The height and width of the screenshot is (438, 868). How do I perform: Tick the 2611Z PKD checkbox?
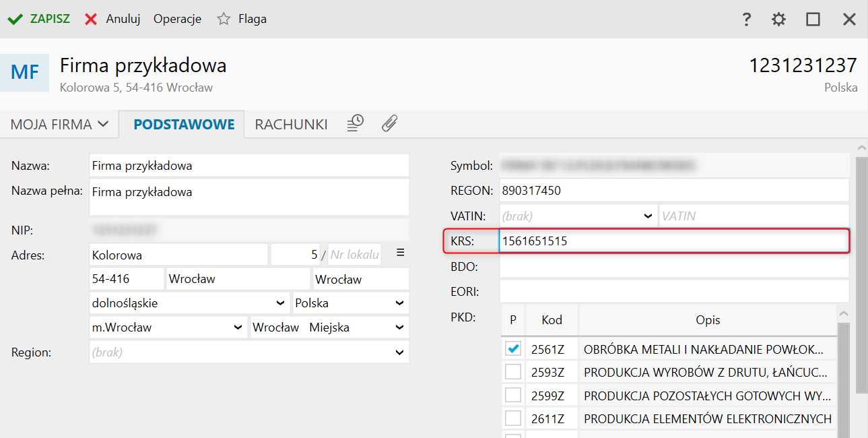pos(513,418)
